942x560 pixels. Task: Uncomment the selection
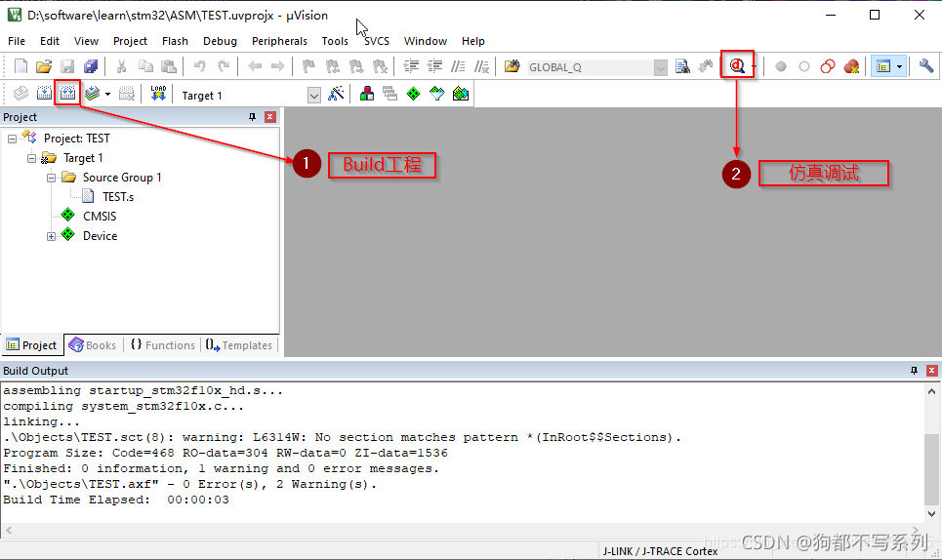click(482, 66)
